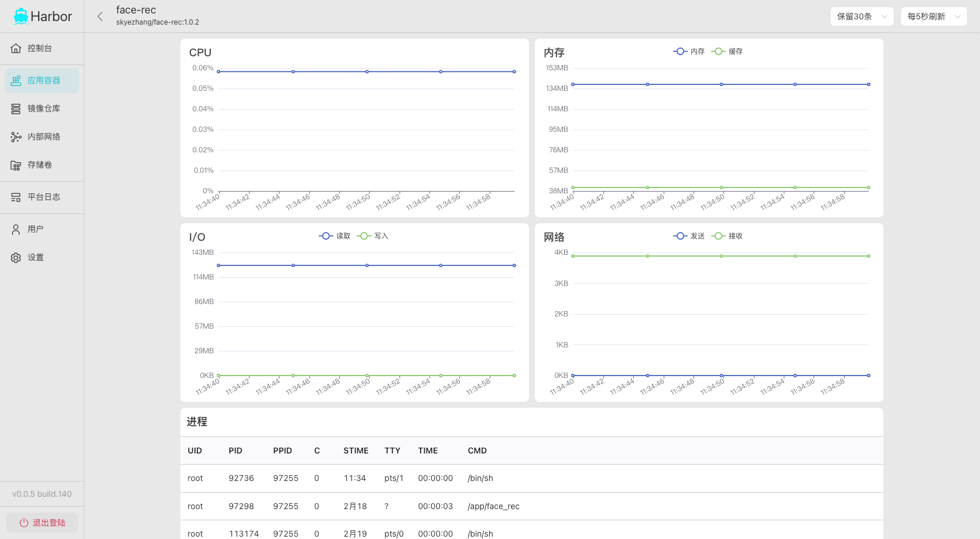Select 应用容器 in the sidebar

(42, 81)
